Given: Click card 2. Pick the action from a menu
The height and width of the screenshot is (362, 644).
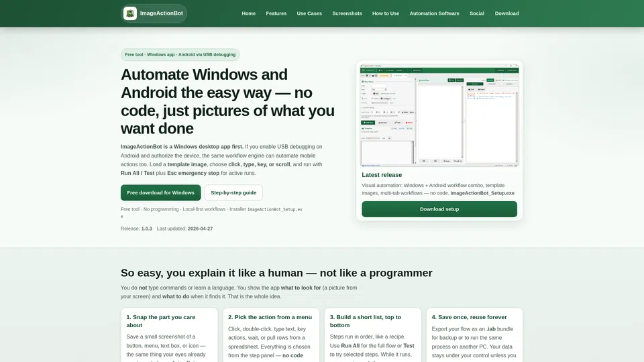Looking at the screenshot, I should click(271, 335).
